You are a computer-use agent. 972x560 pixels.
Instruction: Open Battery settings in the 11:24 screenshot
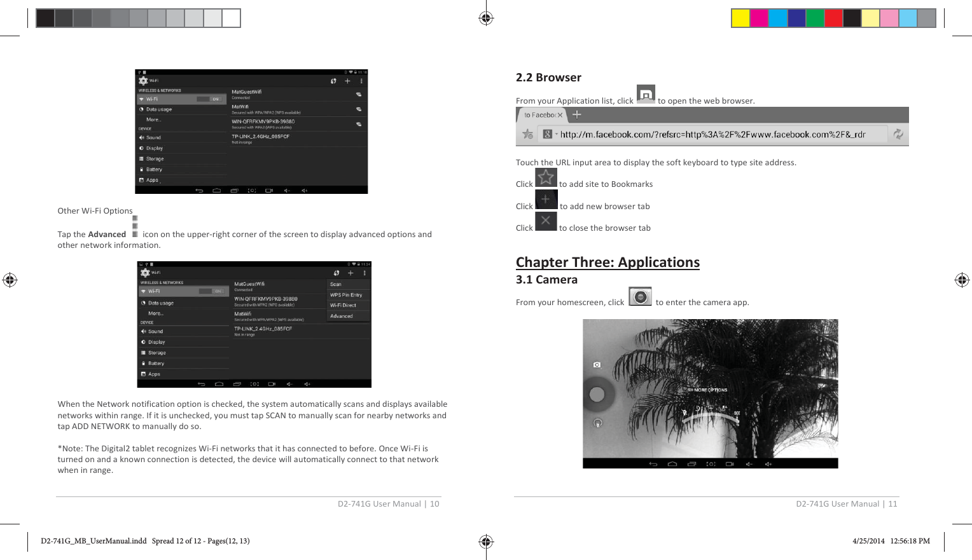tap(184, 364)
